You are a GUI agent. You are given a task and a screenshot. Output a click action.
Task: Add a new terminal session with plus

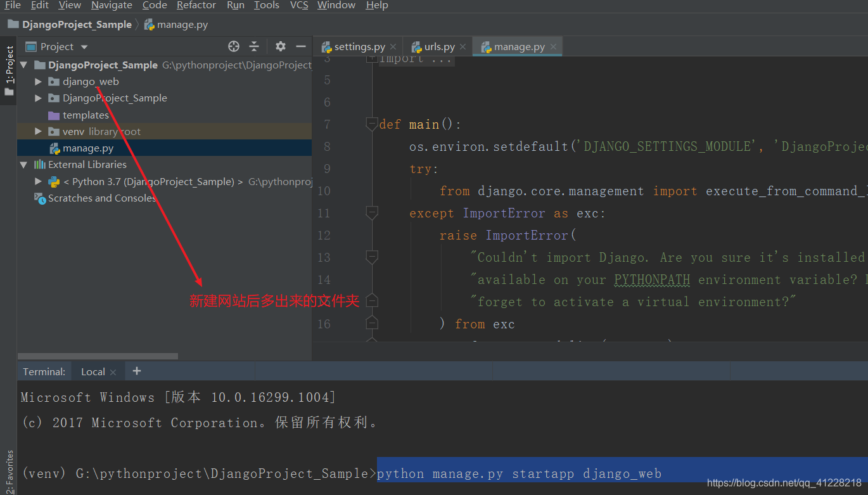coord(137,371)
